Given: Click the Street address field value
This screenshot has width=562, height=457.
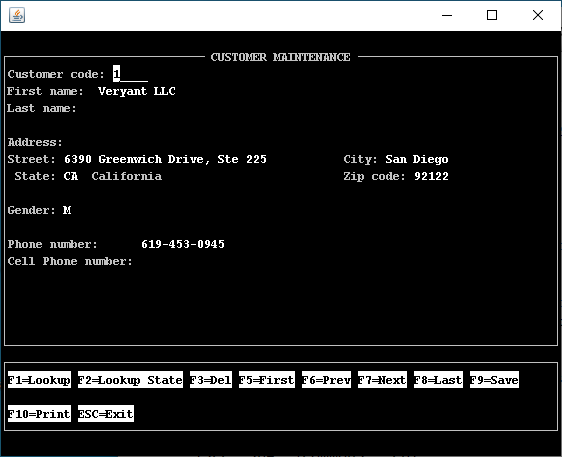Looking at the screenshot, I should [x=165, y=159].
